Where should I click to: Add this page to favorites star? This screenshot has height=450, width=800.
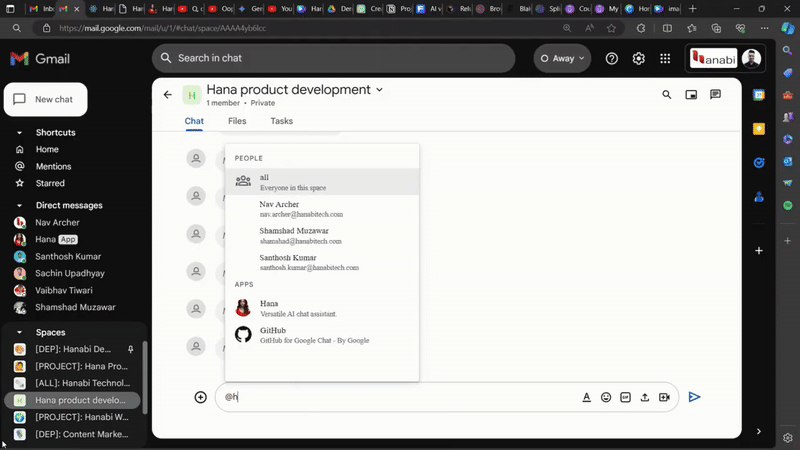[611, 28]
